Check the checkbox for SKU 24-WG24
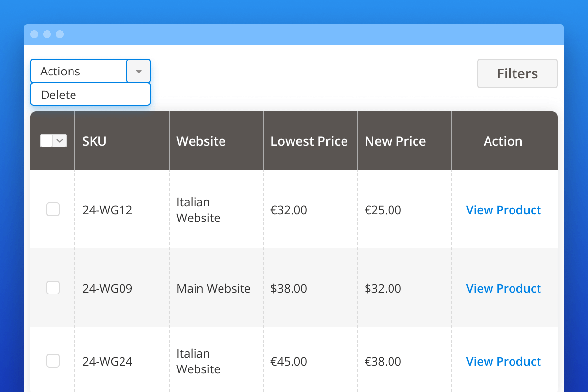The height and width of the screenshot is (392, 588). point(52,361)
